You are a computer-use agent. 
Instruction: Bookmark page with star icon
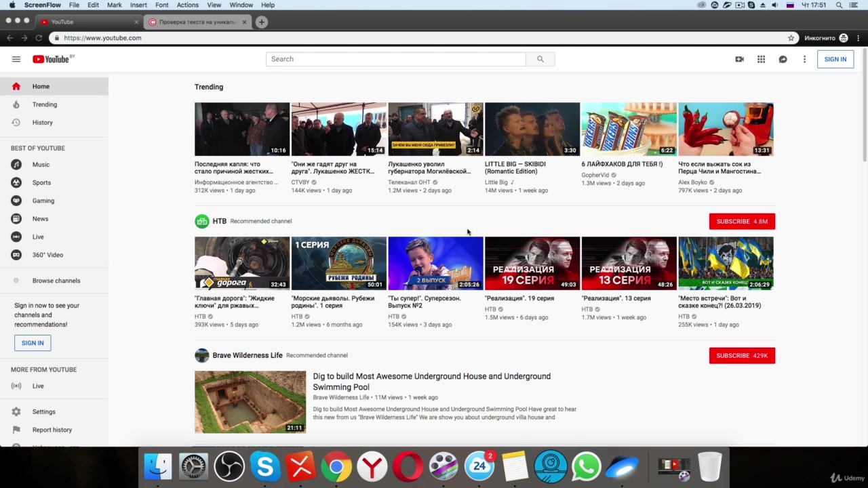(x=791, y=38)
